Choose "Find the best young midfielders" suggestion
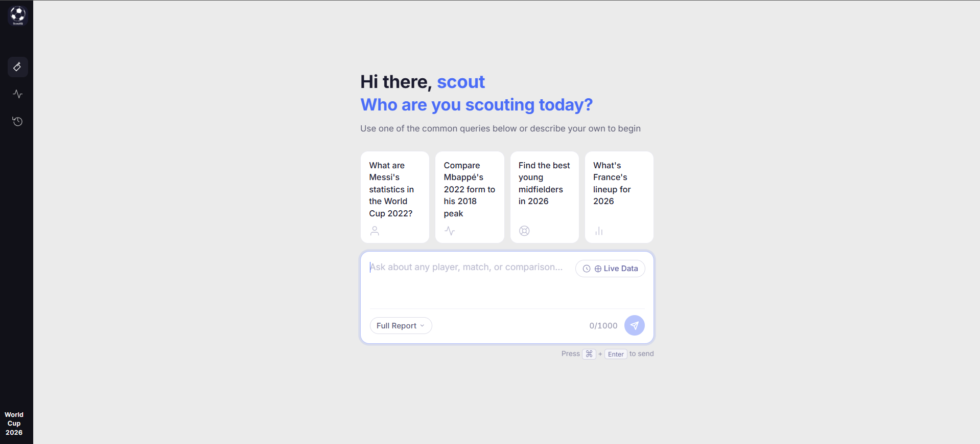Viewport: 980px width, 444px height. pyautogui.click(x=544, y=197)
